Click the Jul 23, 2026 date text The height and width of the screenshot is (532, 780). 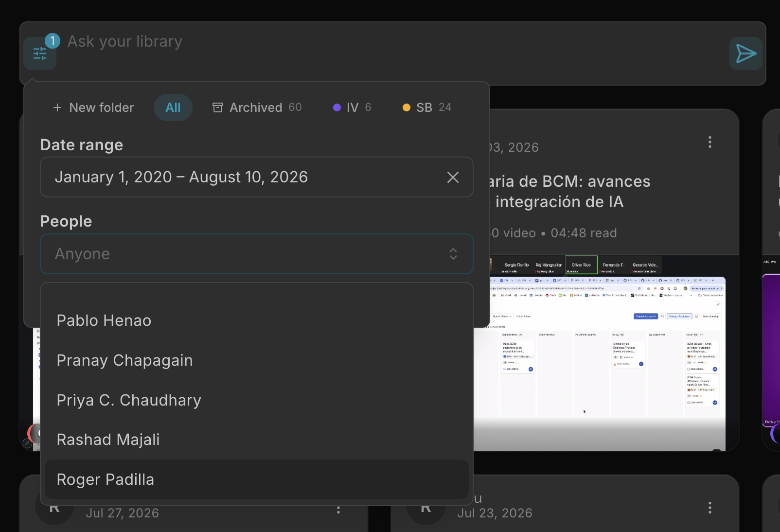point(495,513)
